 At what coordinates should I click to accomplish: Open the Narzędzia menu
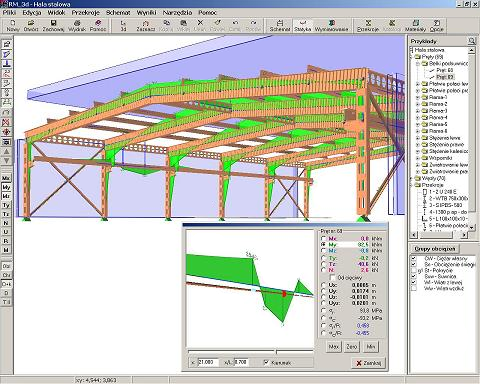(177, 13)
